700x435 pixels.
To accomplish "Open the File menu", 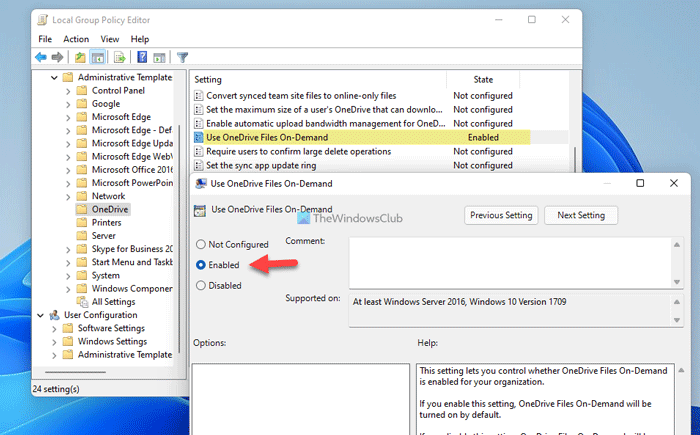I will (x=45, y=39).
